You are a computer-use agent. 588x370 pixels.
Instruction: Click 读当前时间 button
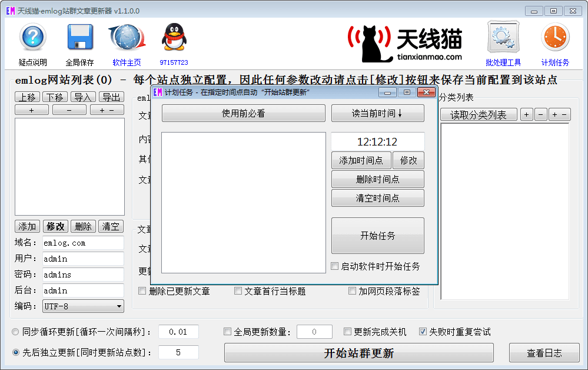point(378,113)
